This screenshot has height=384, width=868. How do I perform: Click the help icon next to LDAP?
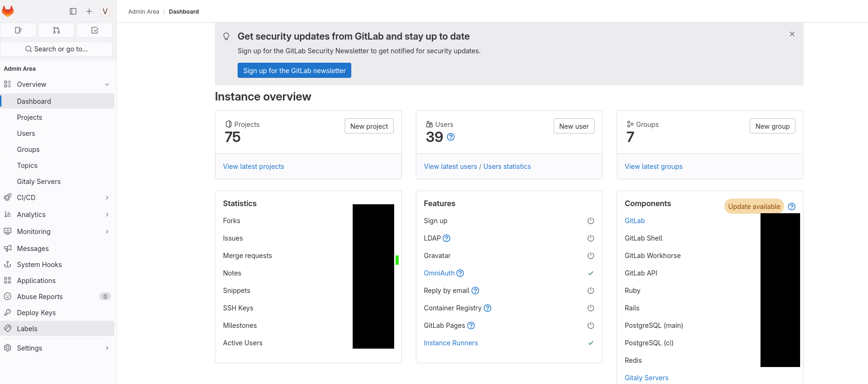coord(446,238)
